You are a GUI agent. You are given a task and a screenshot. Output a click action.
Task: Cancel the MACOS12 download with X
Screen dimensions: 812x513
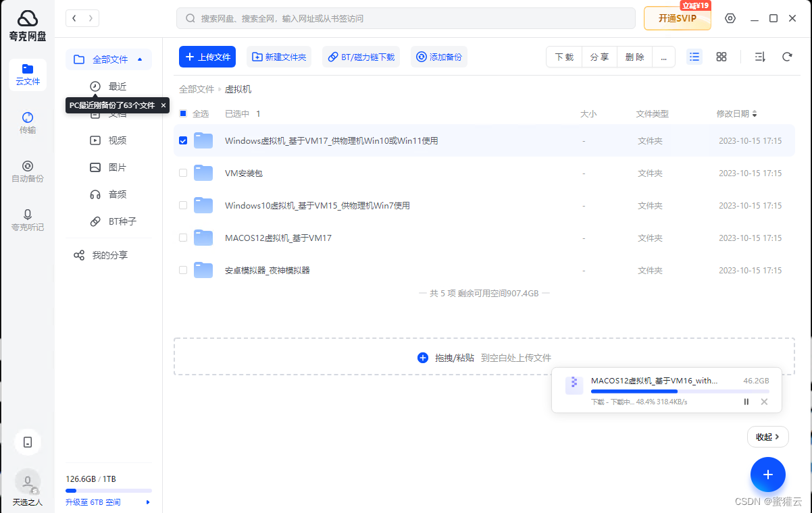[764, 402]
